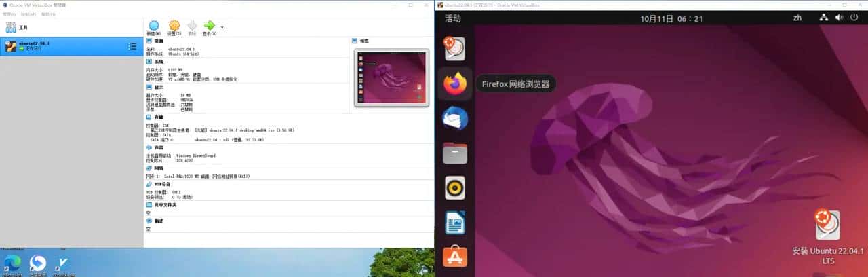The width and height of the screenshot is (868, 277).
Task: Launch Thunderbird mail from the Ubuntu dock
Action: (x=455, y=118)
